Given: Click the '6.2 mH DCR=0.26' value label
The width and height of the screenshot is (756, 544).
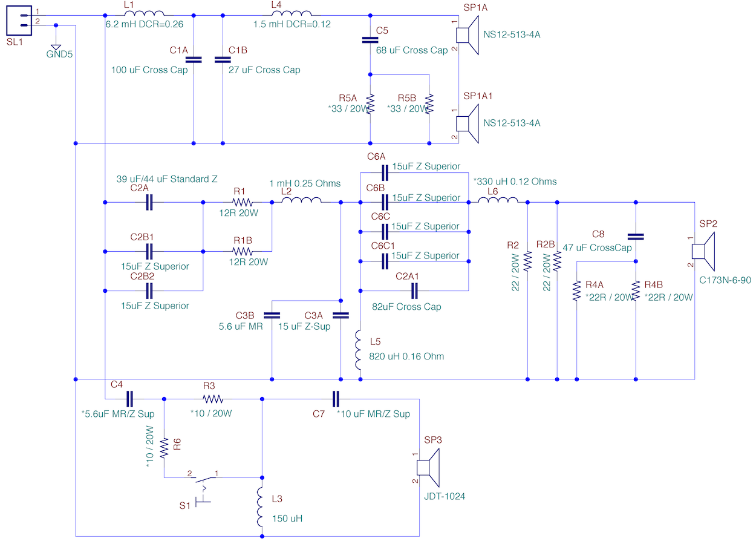Looking at the screenshot, I should coord(145,25).
